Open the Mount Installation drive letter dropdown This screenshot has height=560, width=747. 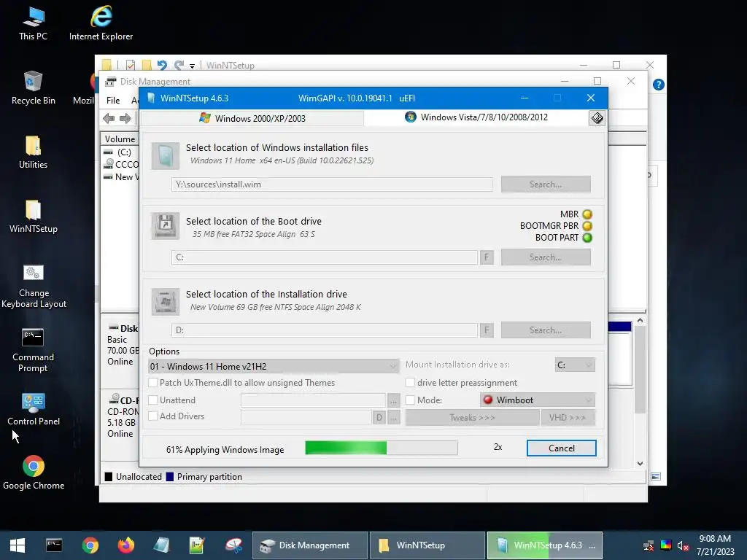(x=575, y=365)
